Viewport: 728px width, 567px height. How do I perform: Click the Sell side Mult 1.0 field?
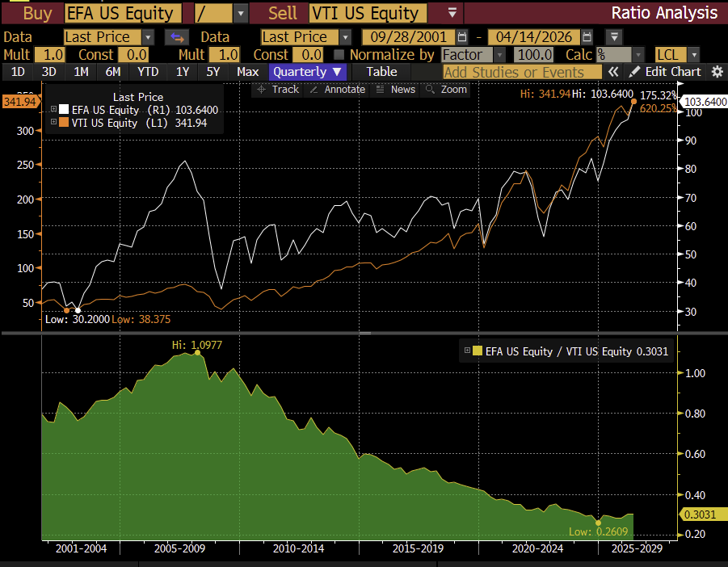point(225,55)
